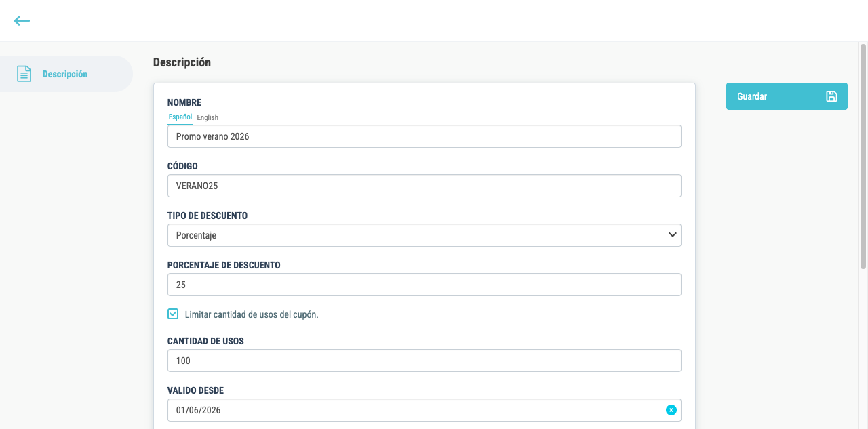Image resolution: width=868 pixels, height=429 pixels.
Task: Click the floppy disk save icon
Action: 831,96
